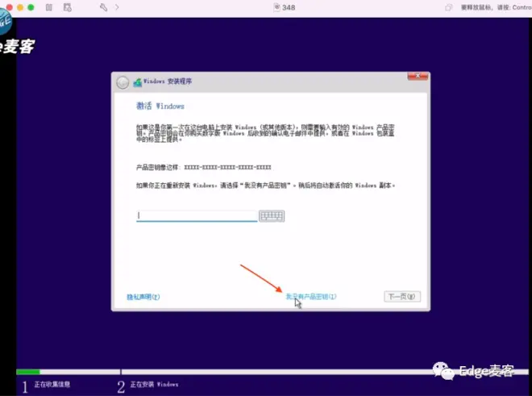Click the green install progress bar
This screenshot has height=396, width=532.
pyautogui.click(x=28, y=372)
